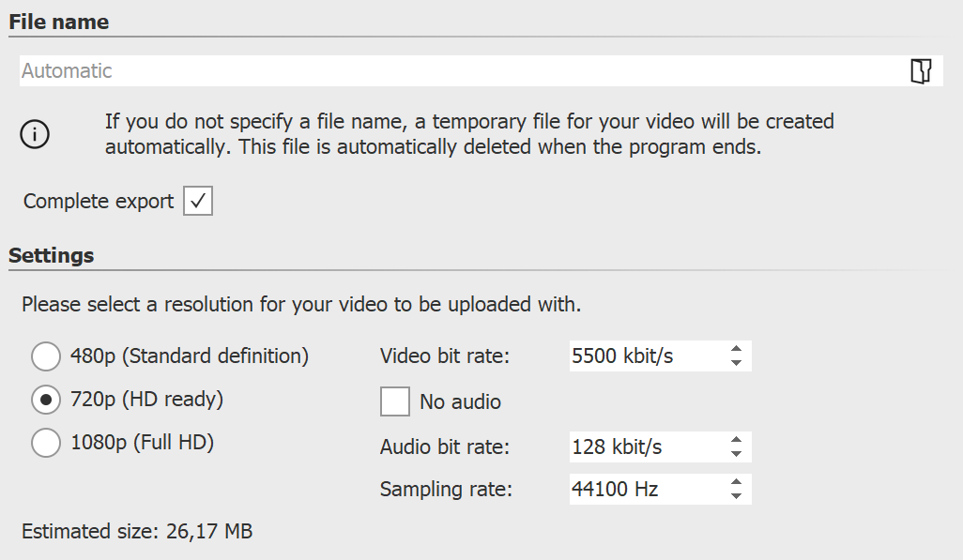This screenshot has height=560, width=963.
Task: Select the 480p Standard definition resolution
Action: (x=45, y=356)
